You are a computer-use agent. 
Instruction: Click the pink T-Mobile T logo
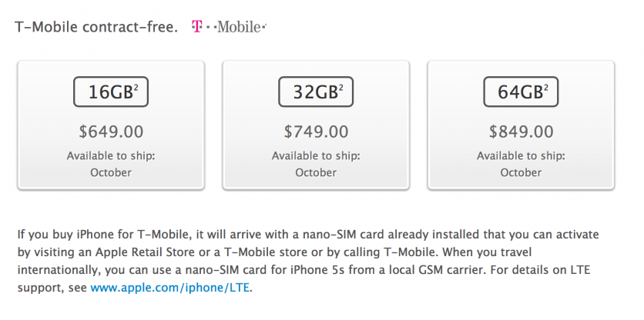[196, 27]
